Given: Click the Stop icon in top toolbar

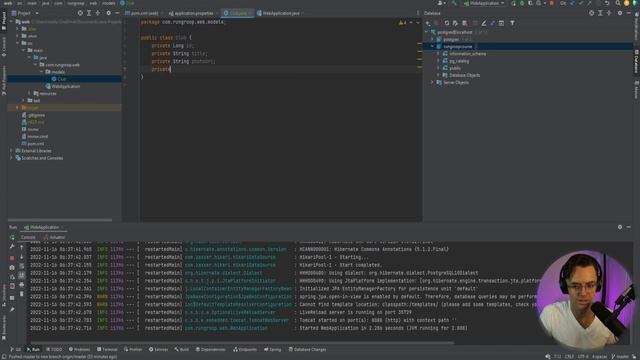Looking at the screenshot, I should click(551, 3).
